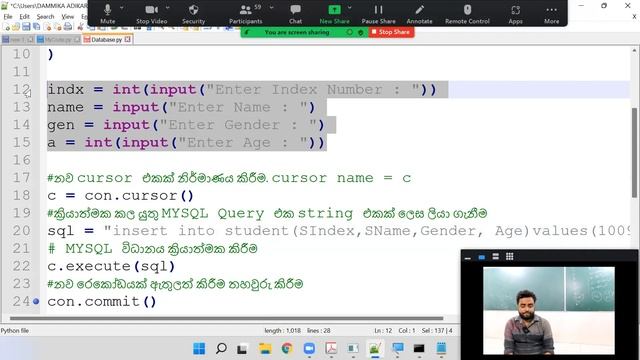Click the Print toolbar icon
640x360 pixels.
coord(68,27)
